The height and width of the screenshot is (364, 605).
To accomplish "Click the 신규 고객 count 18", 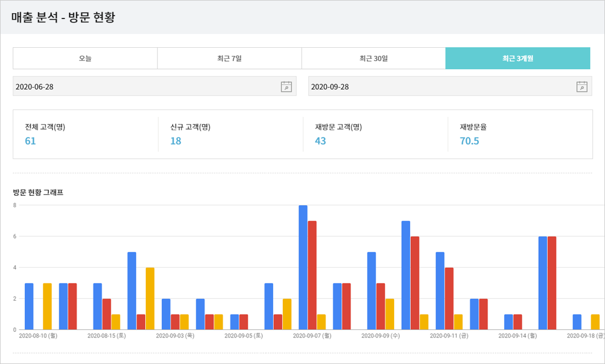I will coord(176,141).
